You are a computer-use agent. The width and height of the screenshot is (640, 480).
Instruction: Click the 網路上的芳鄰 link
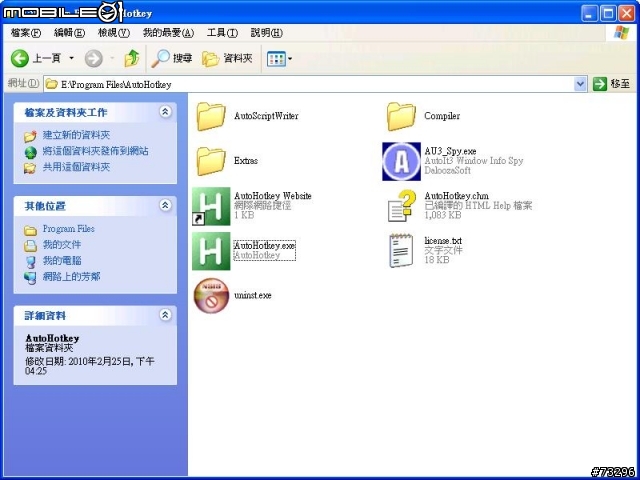[71, 277]
